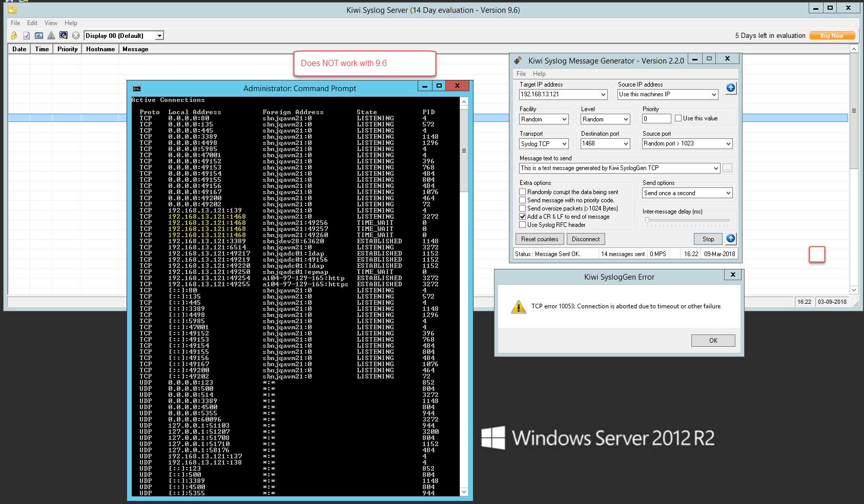The image size is (864, 504).
Task: Expand the Message text to send dropdown
Action: coord(716,168)
